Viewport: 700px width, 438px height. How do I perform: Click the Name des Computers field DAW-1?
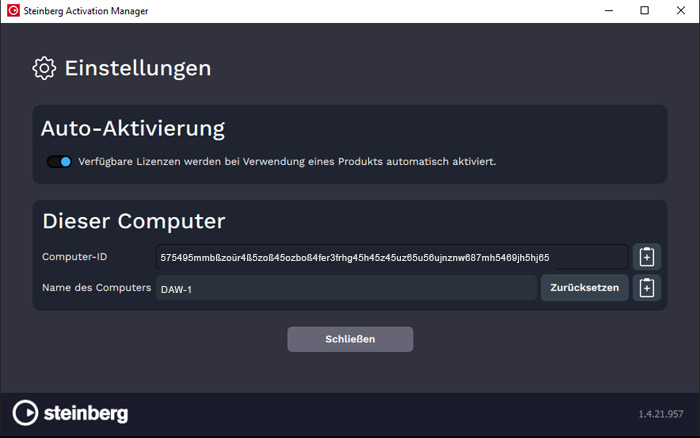[x=345, y=288]
